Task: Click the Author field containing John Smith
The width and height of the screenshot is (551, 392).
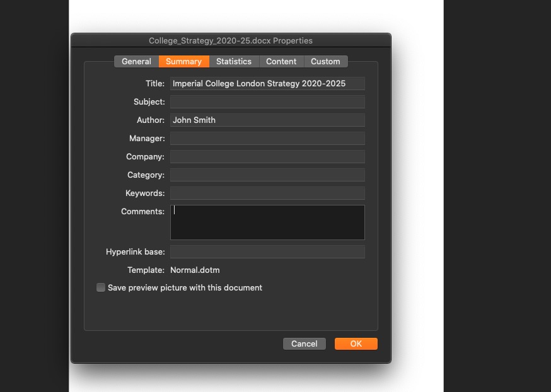Action: [267, 120]
